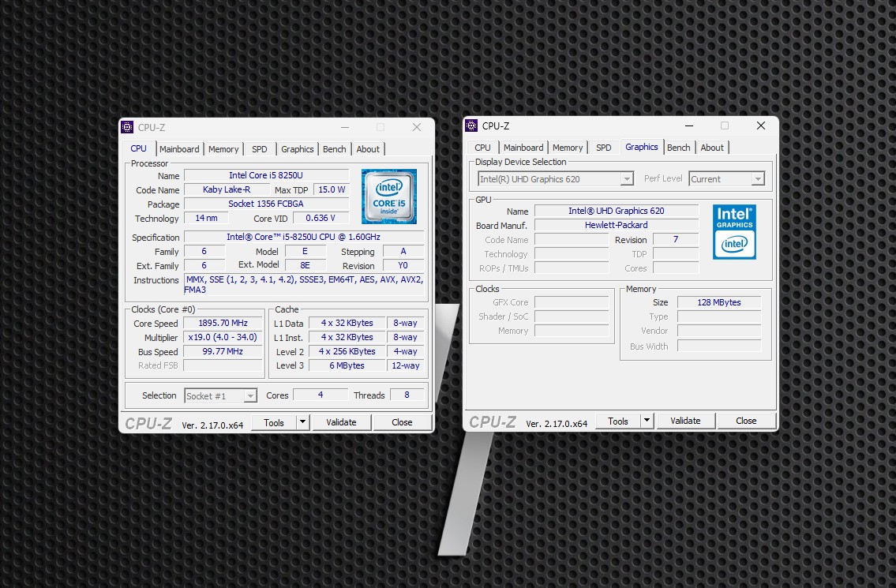896x588 pixels.
Task: Open the Perf Level Current dropdown
Action: pyautogui.click(x=757, y=179)
